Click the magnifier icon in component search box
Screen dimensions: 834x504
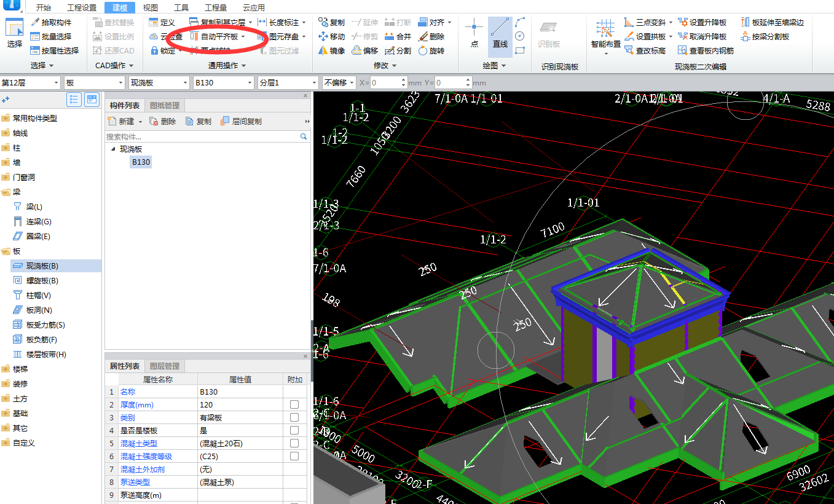click(304, 136)
